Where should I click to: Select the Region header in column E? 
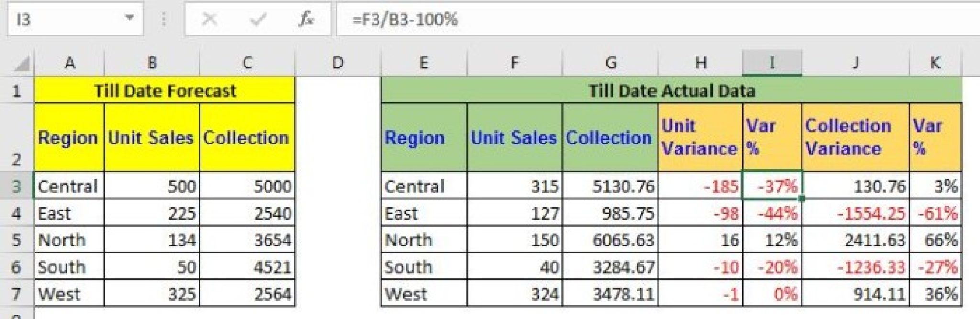click(x=423, y=139)
